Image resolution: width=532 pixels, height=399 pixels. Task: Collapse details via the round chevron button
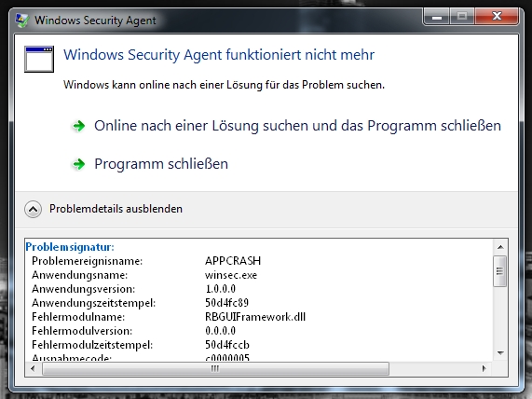tap(33, 209)
